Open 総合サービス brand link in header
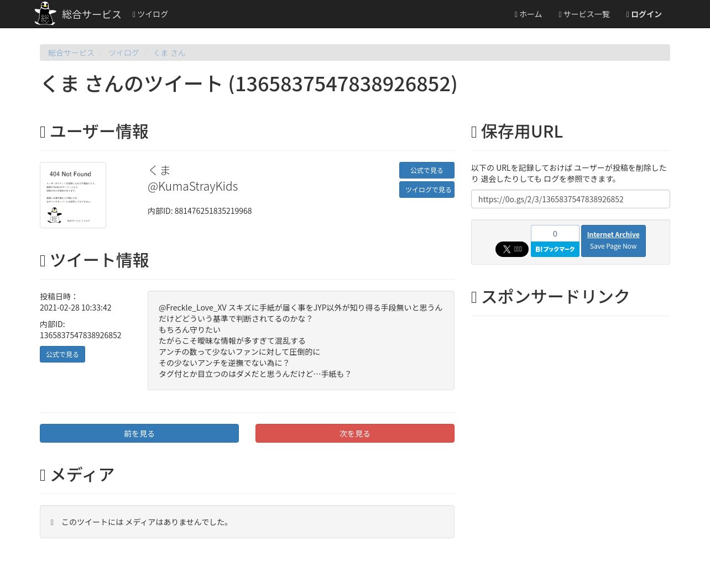The height and width of the screenshot is (588, 710). click(x=91, y=14)
